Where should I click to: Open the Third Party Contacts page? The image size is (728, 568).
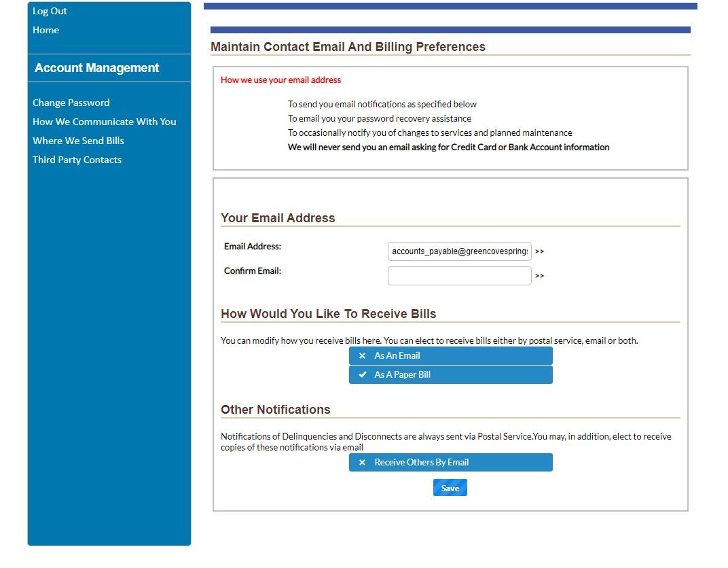[77, 160]
